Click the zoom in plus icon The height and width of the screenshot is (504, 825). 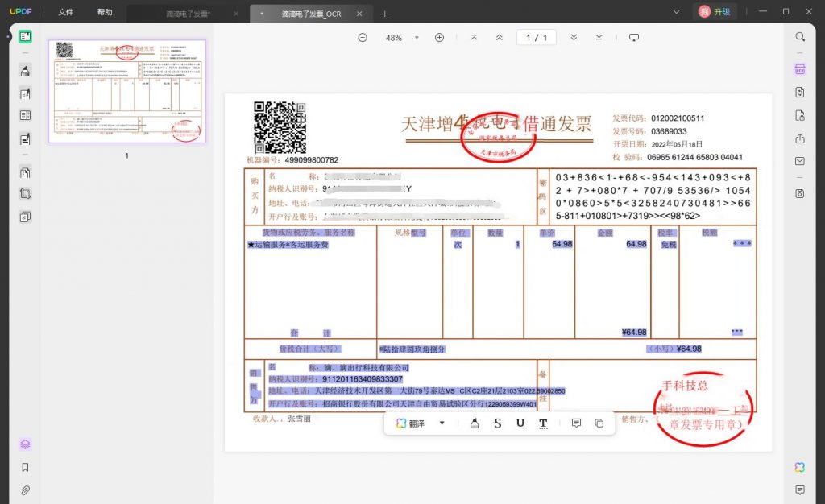pyautogui.click(x=439, y=37)
